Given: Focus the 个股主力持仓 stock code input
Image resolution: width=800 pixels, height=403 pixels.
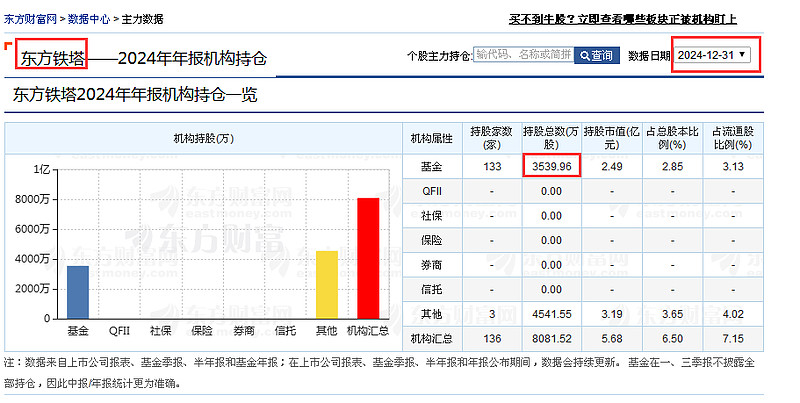Looking at the screenshot, I should (523, 55).
